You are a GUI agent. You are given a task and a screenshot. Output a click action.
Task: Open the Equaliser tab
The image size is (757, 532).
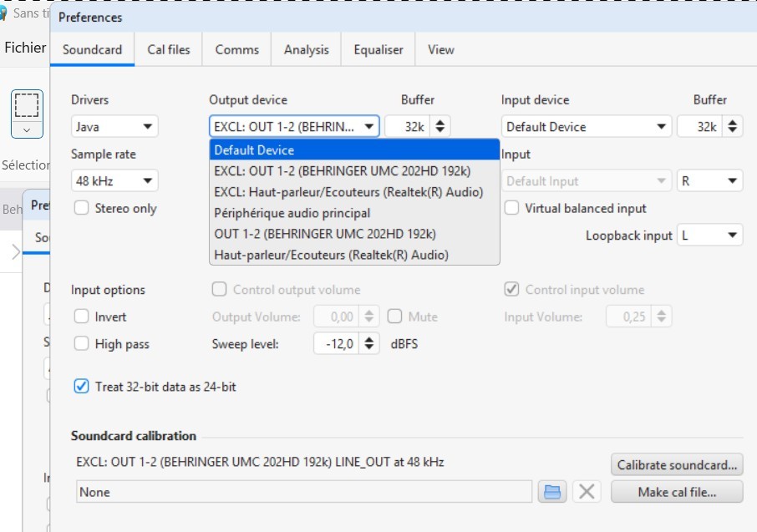(x=378, y=49)
